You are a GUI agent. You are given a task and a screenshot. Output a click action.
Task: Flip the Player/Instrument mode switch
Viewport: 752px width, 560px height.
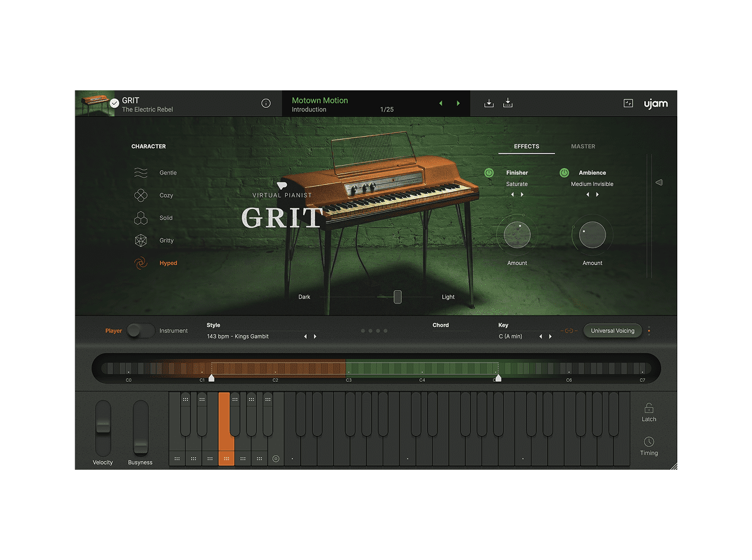coord(140,331)
